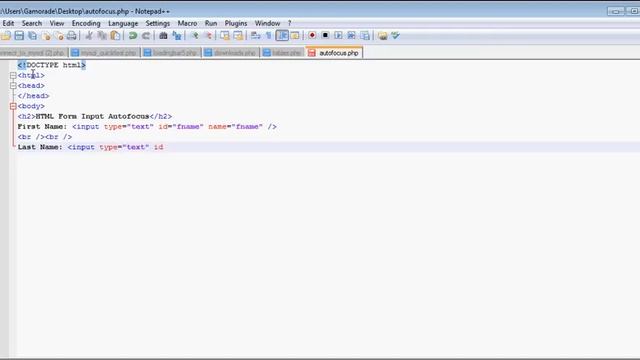640x360 pixels.
Task: Click the macro Playback icon
Action: coord(338,36)
